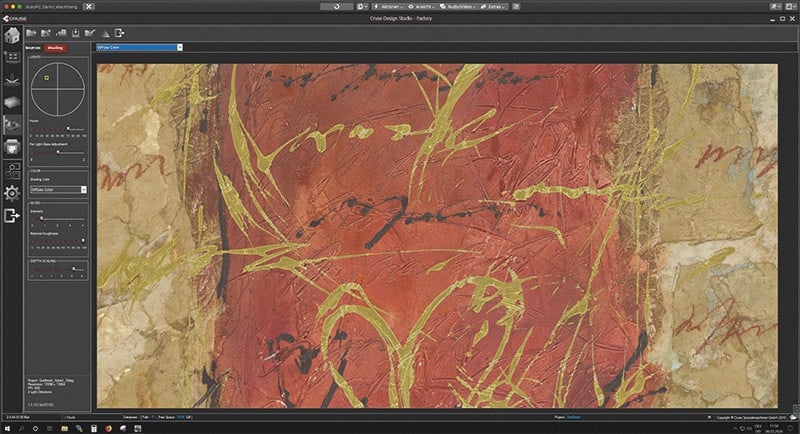800x434 pixels.
Task: Click the refresh/reconnect button in top bar
Action: (x=336, y=7)
